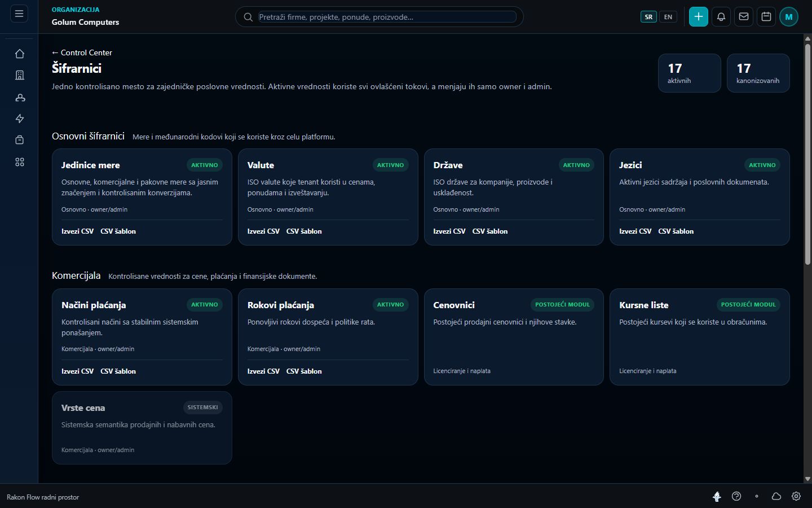The image size is (812, 508).
Task: Click the search magnifier icon
Action: 248,17
